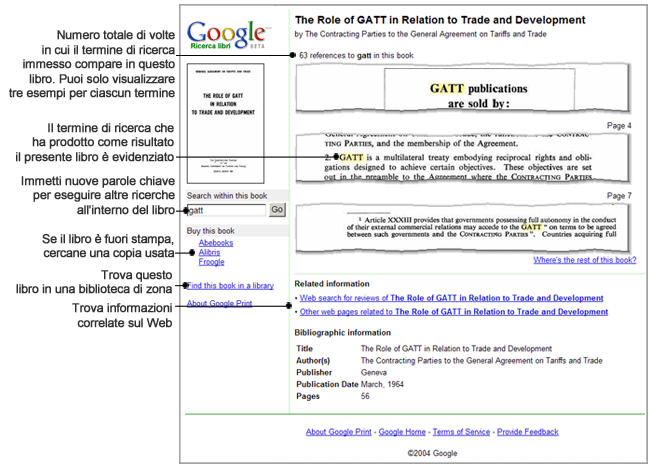This screenshot has width=650, height=467.
Task: Click the 'Bibliographic information' heading
Action: tap(342, 333)
